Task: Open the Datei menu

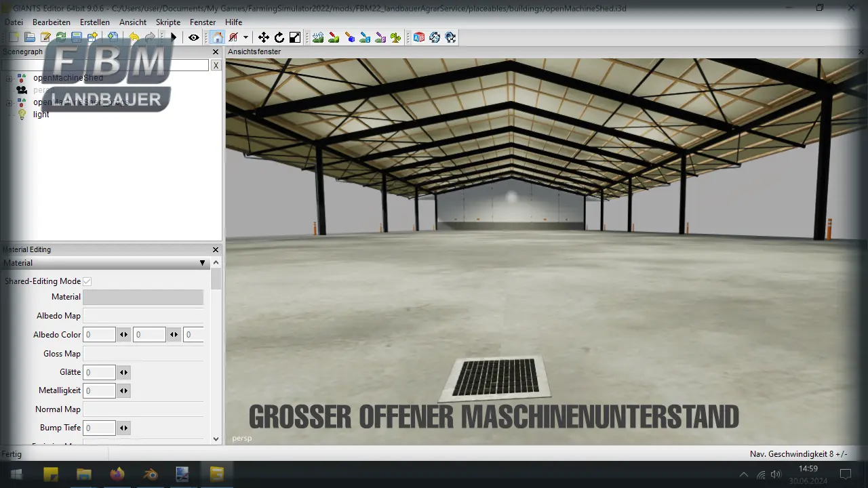Action: click(14, 22)
